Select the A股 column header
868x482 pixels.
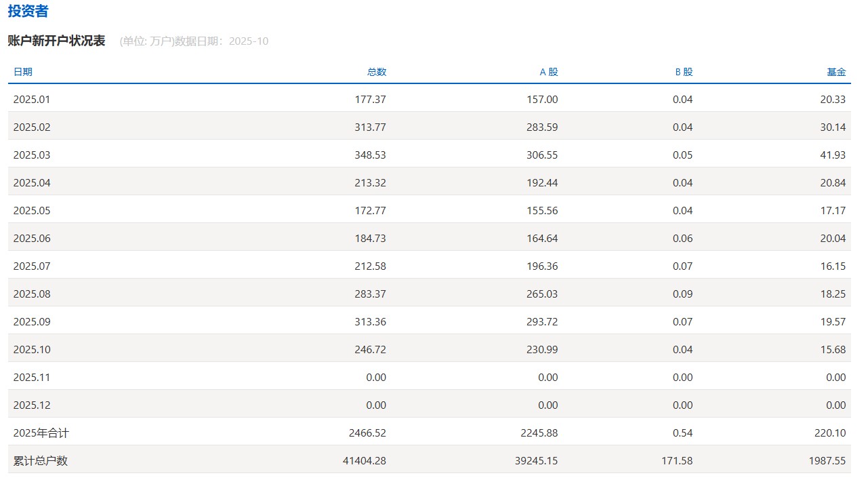549,72
